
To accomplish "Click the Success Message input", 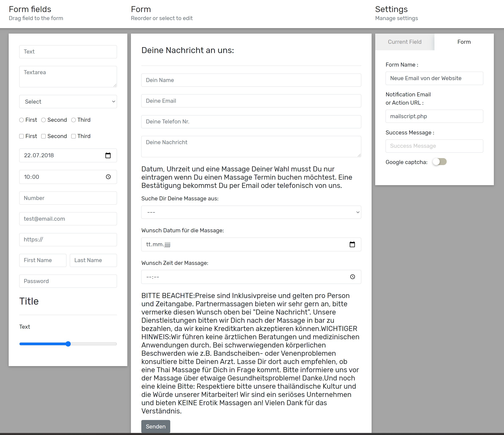I will coord(434,146).
